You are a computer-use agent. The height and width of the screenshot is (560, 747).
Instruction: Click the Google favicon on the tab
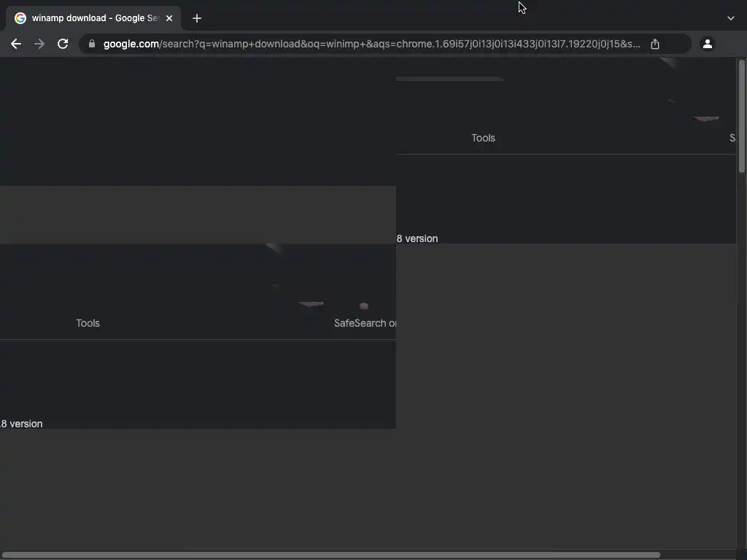click(20, 18)
